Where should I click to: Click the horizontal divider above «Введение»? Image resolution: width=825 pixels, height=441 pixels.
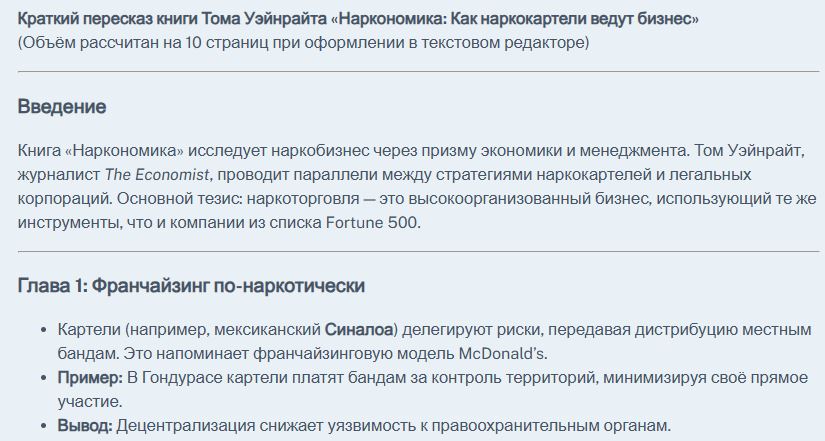pos(418,71)
